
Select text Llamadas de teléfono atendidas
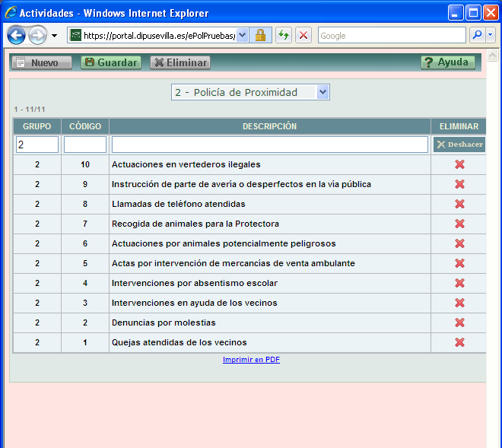pos(178,204)
